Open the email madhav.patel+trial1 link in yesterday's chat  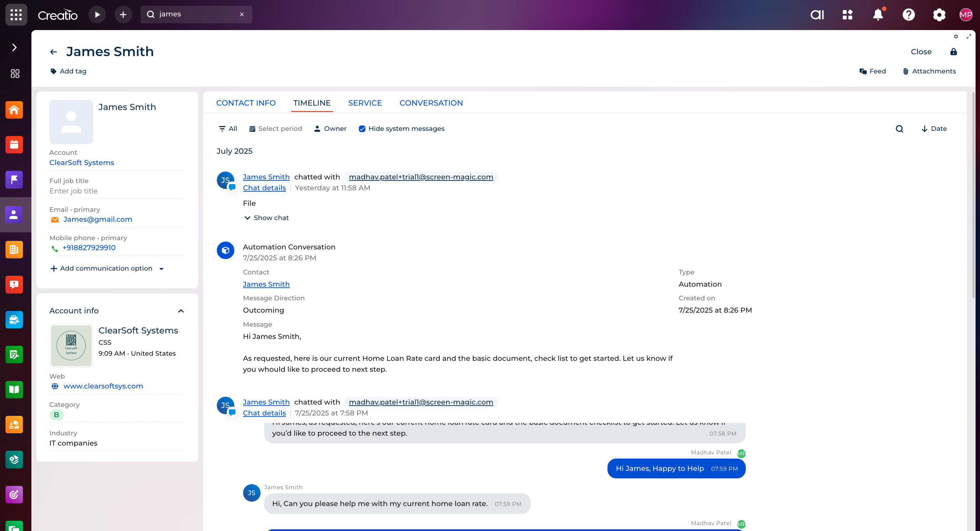421,177
